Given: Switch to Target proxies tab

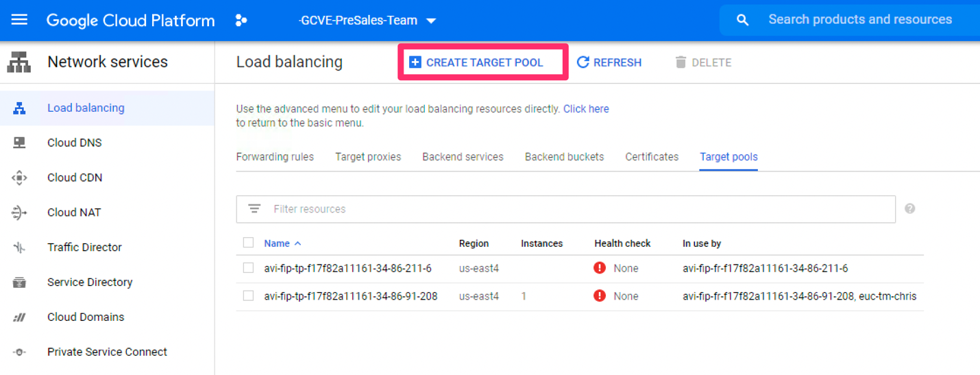Looking at the screenshot, I should click(x=368, y=157).
